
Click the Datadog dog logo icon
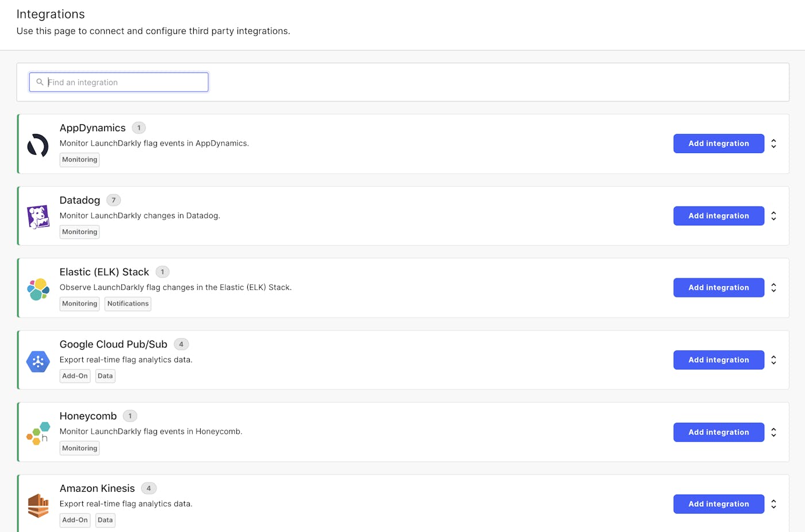point(38,217)
